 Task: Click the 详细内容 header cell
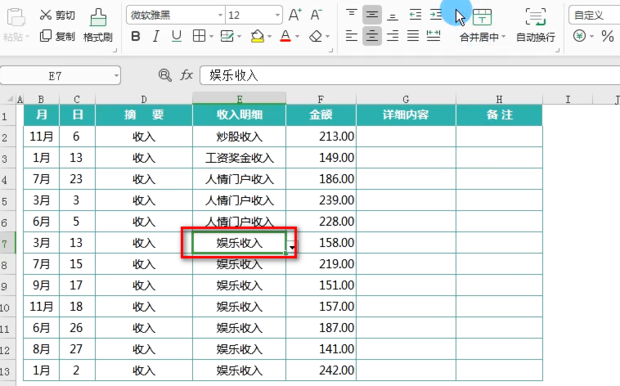[x=406, y=115]
